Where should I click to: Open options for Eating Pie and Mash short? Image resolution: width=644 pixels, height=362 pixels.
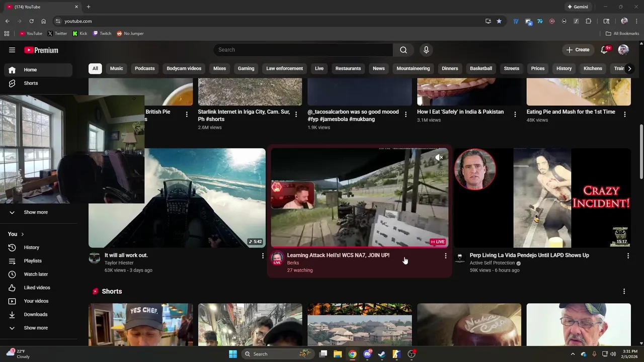point(624,115)
